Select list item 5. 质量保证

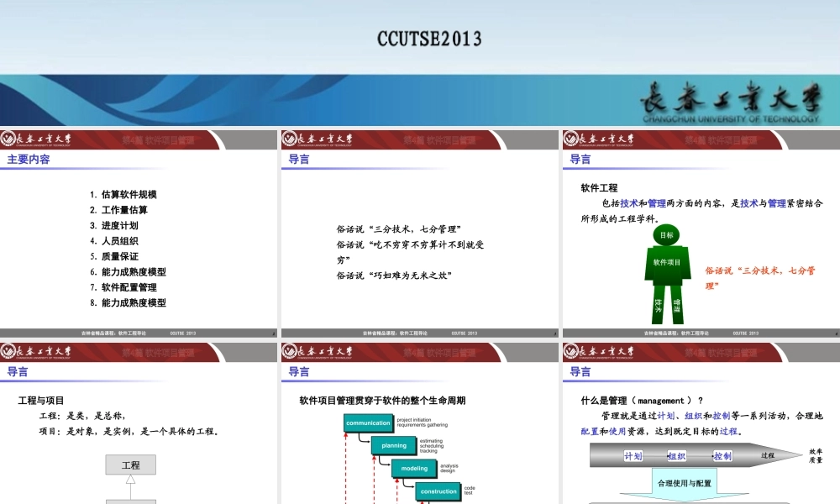tap(113, 256)
